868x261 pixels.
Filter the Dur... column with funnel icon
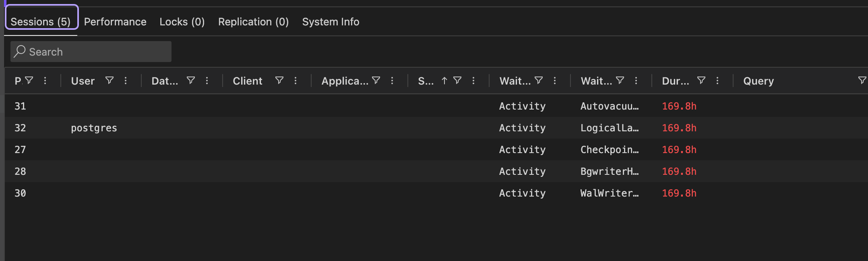click(x=701, y=81)
